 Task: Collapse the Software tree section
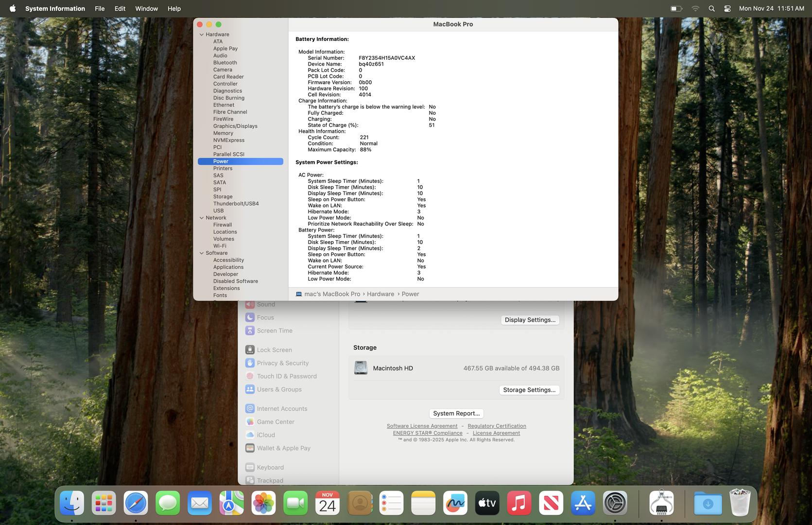(202, 253)
